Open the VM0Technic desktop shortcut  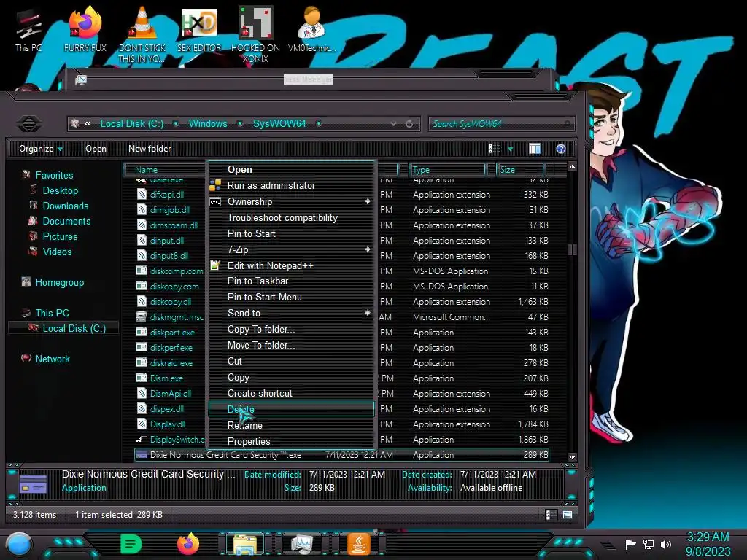click(x=312, y=29)
